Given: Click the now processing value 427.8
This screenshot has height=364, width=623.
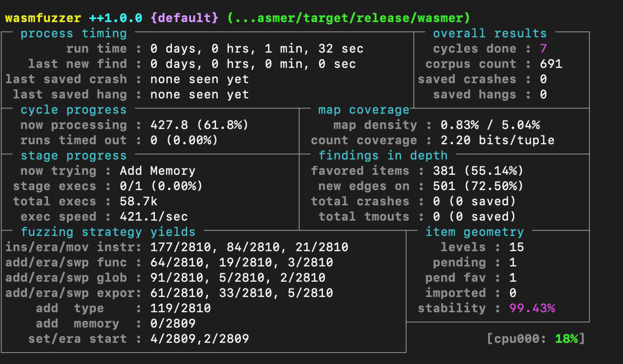Looking at the screenshot, I should (169, 125).
